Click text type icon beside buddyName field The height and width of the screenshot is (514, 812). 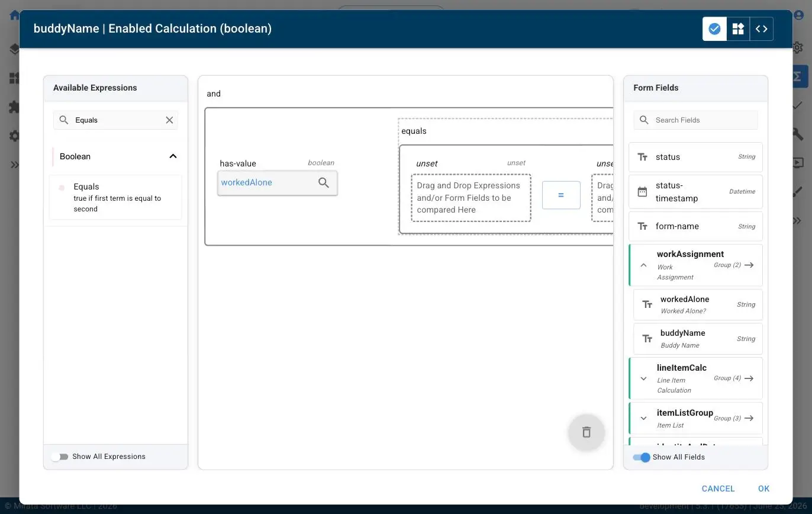coord(647,339)
